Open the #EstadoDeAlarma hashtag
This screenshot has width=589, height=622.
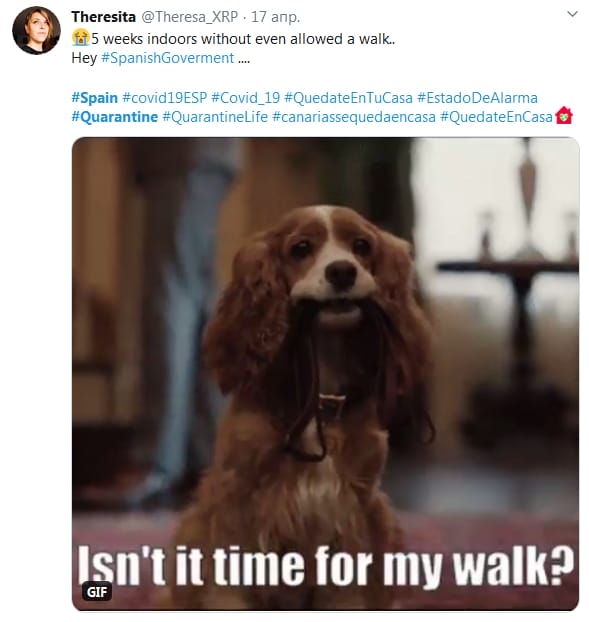477,98
